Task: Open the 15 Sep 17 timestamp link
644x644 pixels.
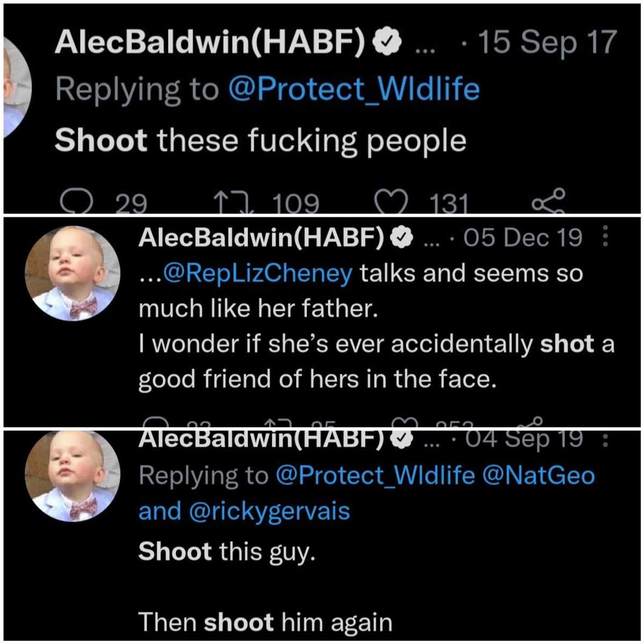Action: coord(546,42)
